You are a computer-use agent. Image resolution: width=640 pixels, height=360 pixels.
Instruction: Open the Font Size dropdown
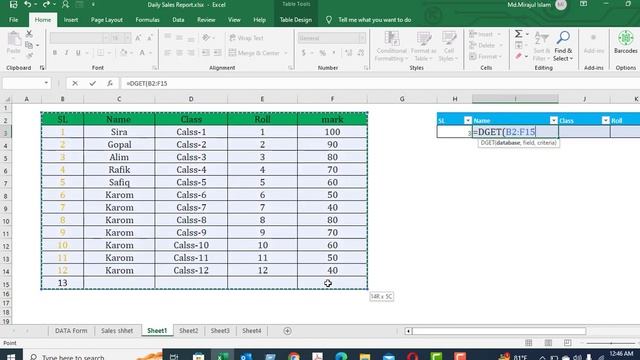tap(127, 38)
